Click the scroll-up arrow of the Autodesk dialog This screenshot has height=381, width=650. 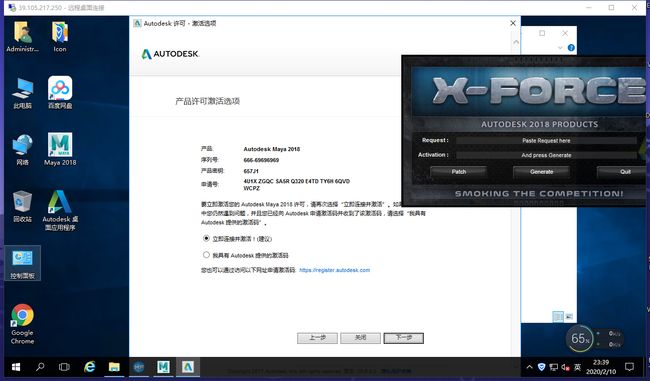pyautogui.click(x=516, y=42)
